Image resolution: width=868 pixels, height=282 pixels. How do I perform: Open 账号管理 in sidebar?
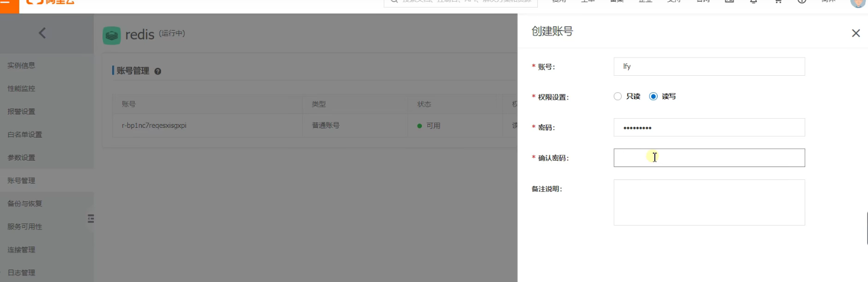21,181
